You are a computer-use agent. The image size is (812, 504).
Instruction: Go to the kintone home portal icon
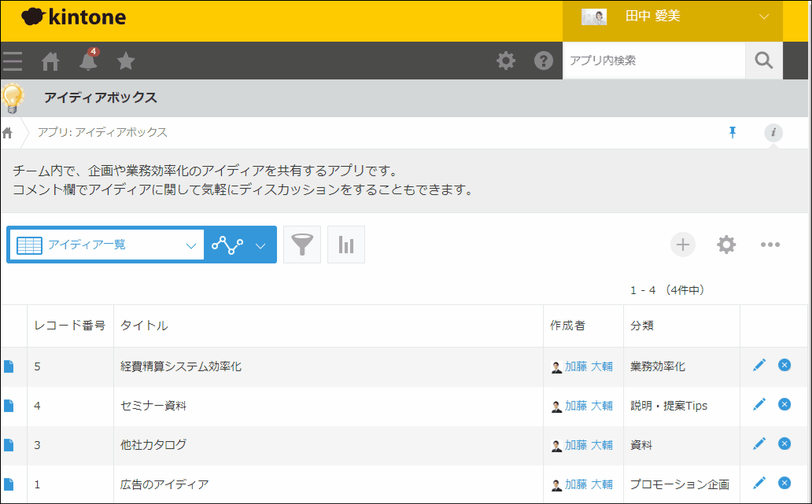[52, 61]
